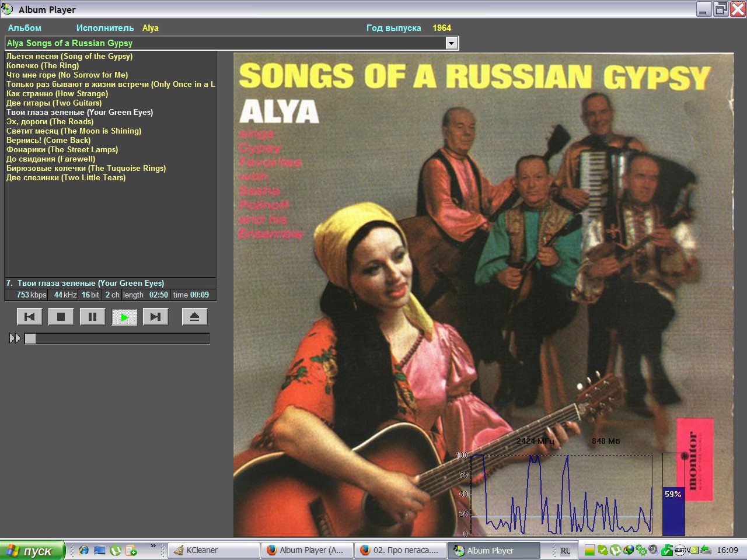Select track Твои глаза зеленые in the list
The width and height of the screenshot is (747, 560).
(79, 112)
